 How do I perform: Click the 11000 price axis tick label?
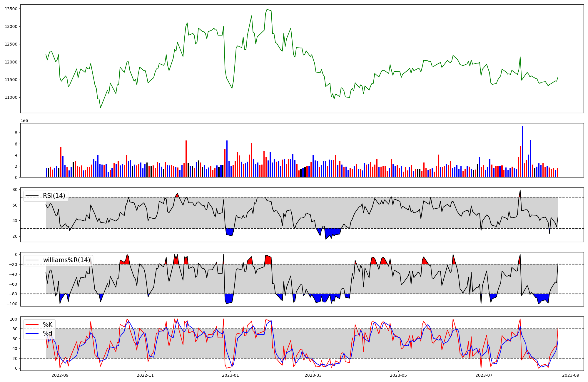pyautogui.click(x=11, y=98)
